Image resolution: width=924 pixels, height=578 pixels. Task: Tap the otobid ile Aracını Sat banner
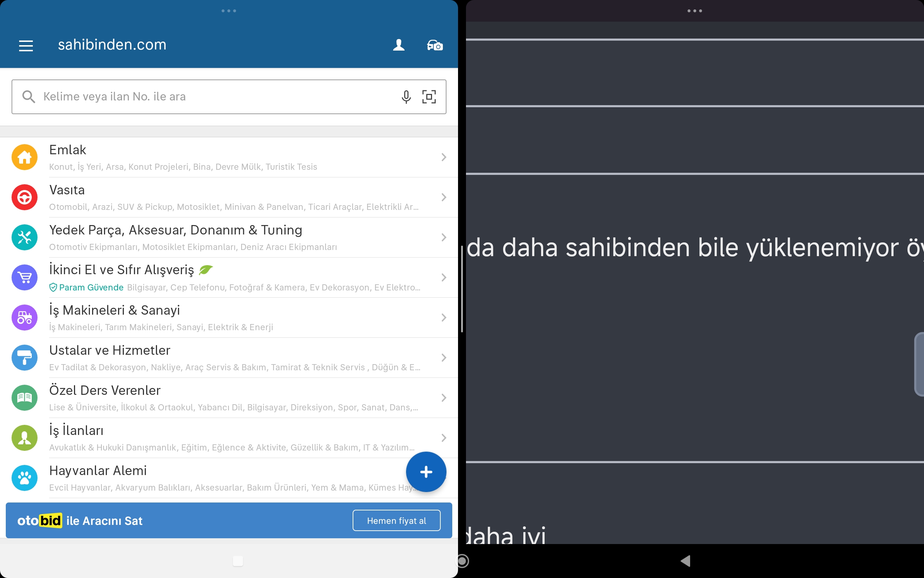point(229,521)
